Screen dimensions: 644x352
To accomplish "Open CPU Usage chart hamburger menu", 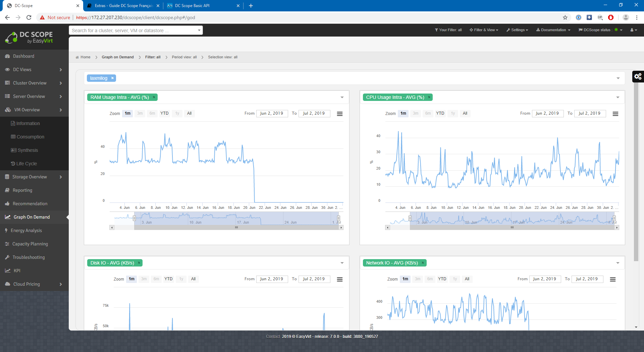I will (615, 114).
